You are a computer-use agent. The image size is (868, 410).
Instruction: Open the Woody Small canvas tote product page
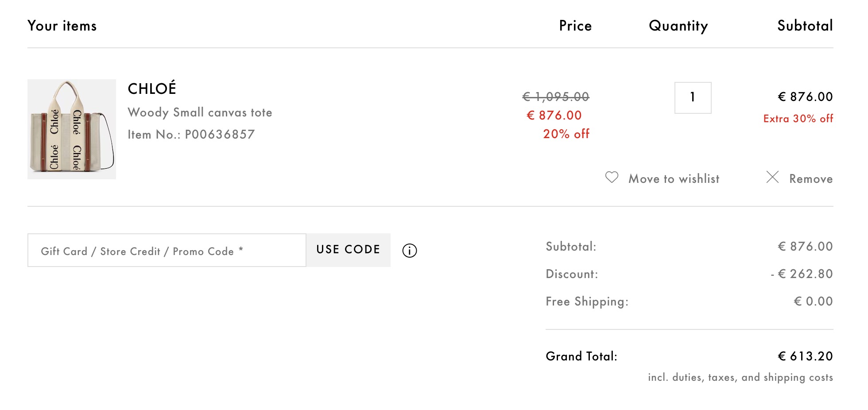pyautogui.click(x=200, y=112)
